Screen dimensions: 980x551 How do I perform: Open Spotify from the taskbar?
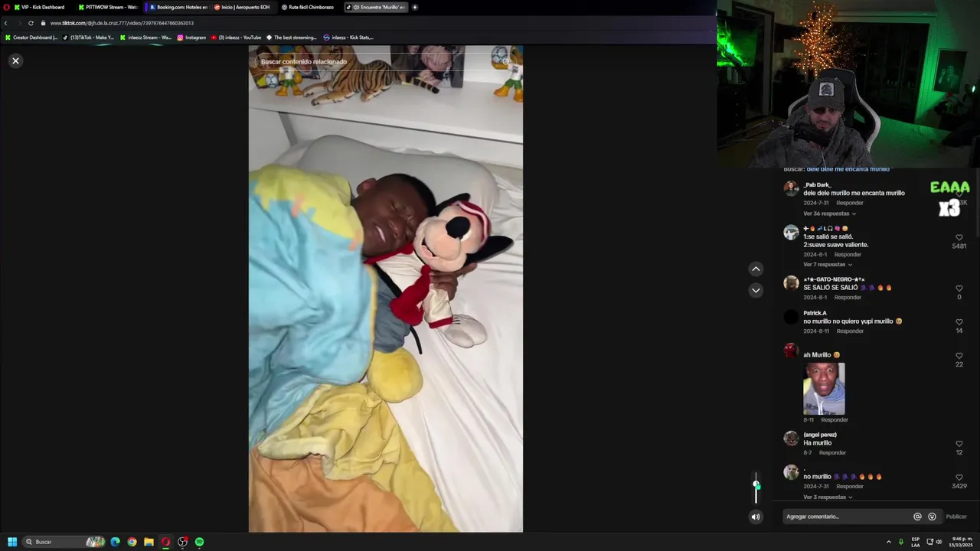(x=199, y=542)
